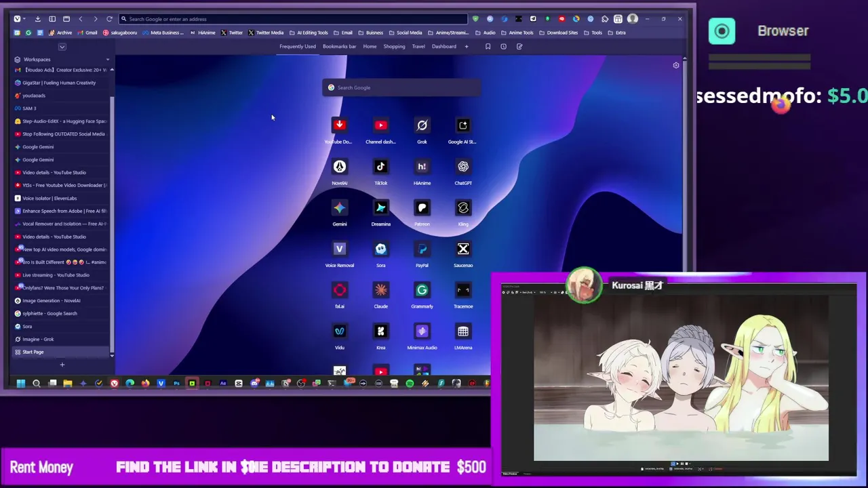Click the start page Search Google field
This screenshot has height=488, width=868.
coord(401,87)
